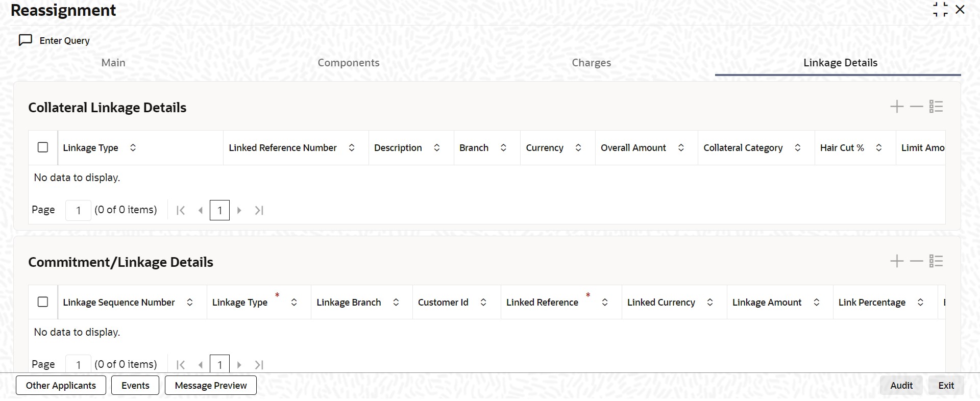Sort by Linked Reference Number column
Screen dimensions: 980x401
click(x=352, y=147)
